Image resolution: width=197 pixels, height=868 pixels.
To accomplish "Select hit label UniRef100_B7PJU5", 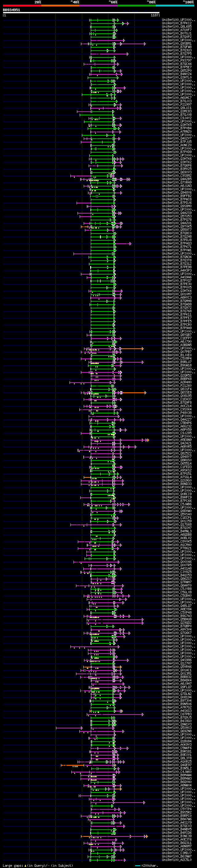I will pyautogui.click(x=177, y=142).
